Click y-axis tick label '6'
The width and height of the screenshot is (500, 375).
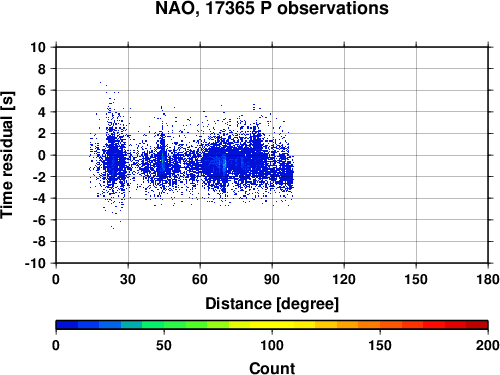point(42,90)
